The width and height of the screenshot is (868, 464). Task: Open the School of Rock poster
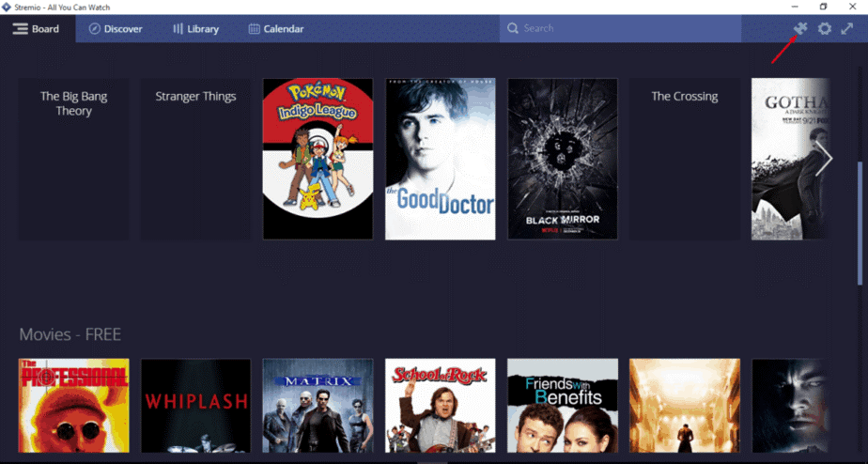440,406
